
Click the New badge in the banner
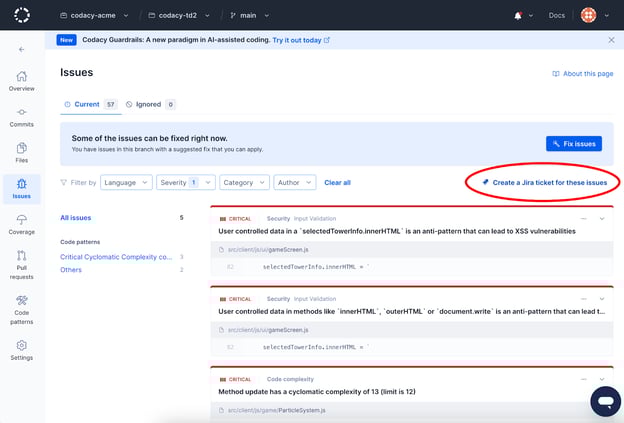pyautogui.click(x=66, y=40)
